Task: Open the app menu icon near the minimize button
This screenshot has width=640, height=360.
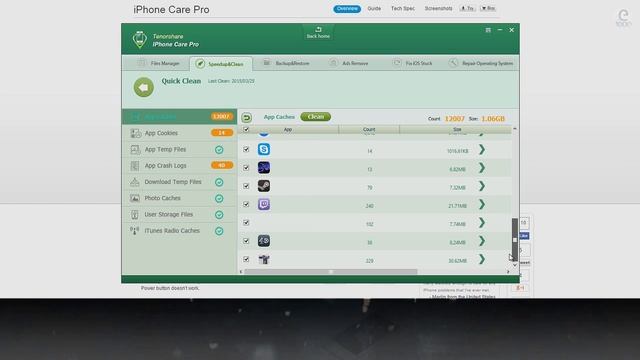Action: pyautogui.click(x=488, y=30)
